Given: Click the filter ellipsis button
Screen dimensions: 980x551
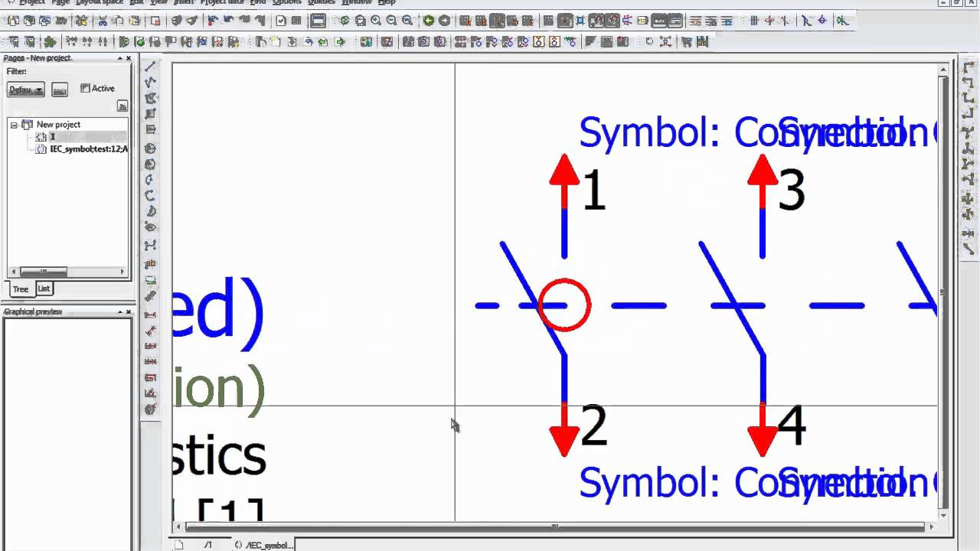Looking at the screenshot, I should coord(60,90).
